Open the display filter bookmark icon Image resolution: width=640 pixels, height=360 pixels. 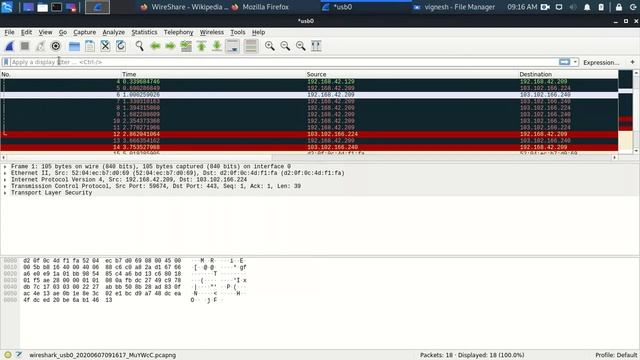coord(6,62)
